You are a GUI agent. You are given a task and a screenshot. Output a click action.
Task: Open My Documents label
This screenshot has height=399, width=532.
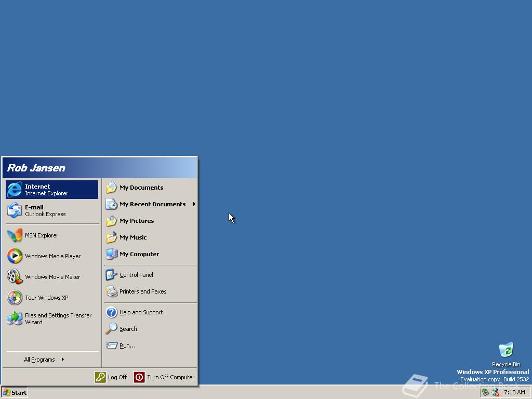[141, 188]
